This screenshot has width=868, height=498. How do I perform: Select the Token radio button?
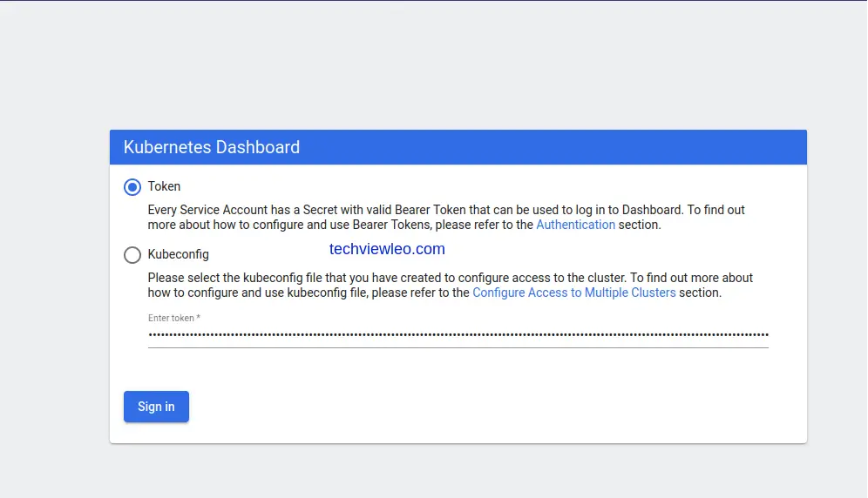132,187
